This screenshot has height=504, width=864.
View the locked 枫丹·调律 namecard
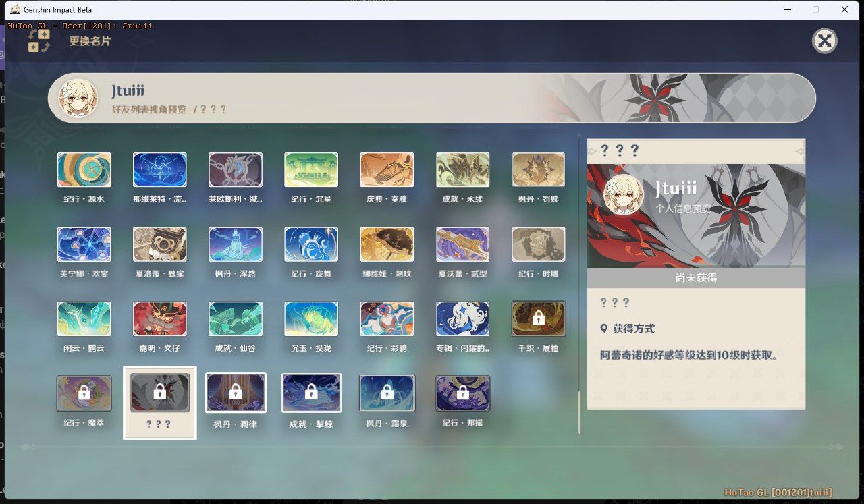236,393
